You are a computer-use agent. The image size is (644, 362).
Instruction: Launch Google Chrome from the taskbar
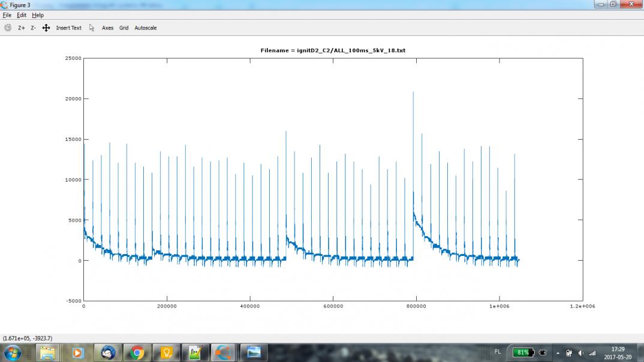click(x=137, y=352)
